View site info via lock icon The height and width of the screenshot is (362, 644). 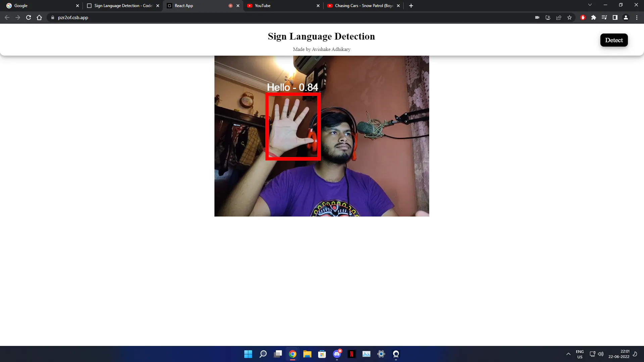[x=52, y=17]
